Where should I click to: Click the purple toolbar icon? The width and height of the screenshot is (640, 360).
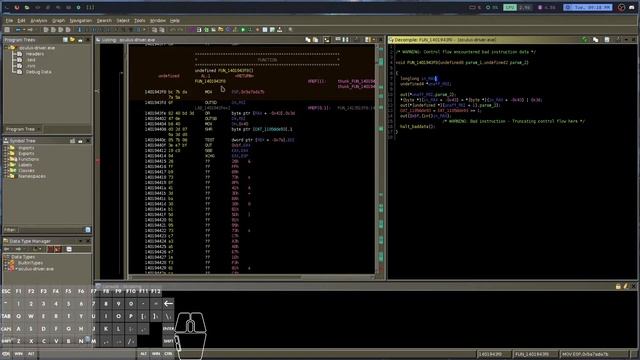click(192, 30)
